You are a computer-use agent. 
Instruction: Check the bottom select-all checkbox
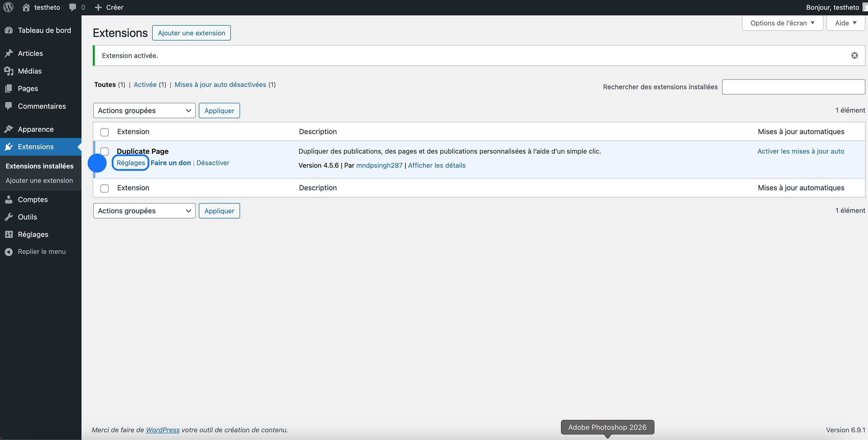[x=105, y=188]
